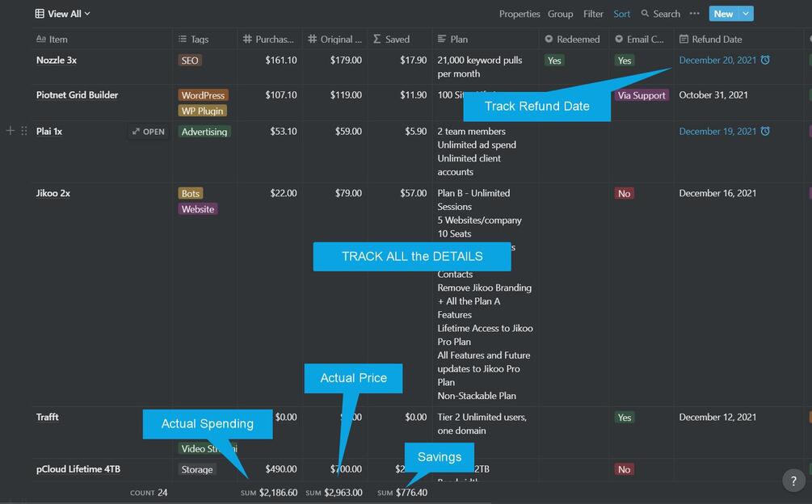The width and height of the screenshot is (812, 504).
Task: Click the WP Plugin tag
Action: coord(202,111)
